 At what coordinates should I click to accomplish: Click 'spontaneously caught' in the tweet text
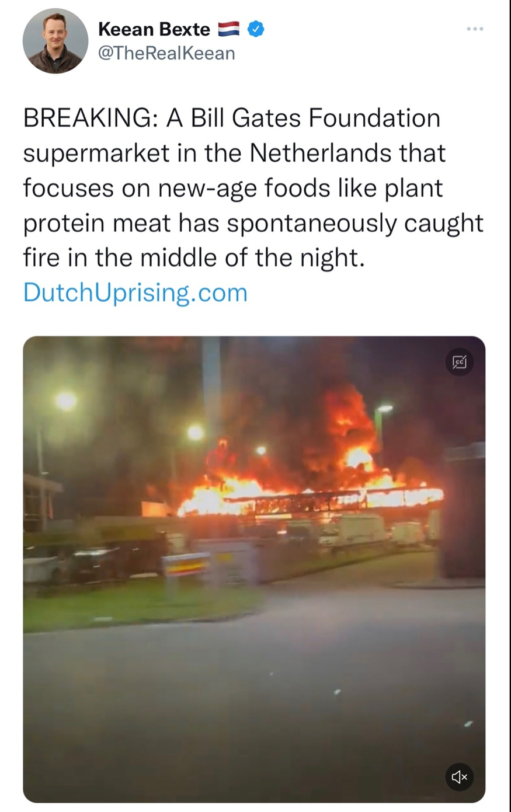(x=355, y=224)
